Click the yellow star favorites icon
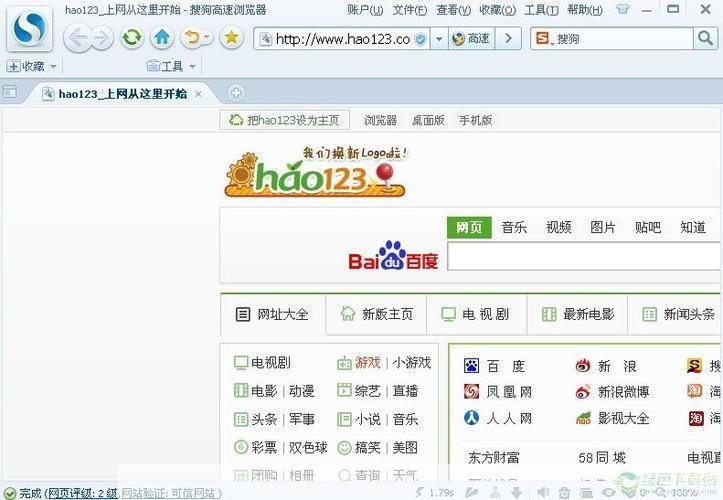The width and height of the screenshot is (723, 500). click(x=231, y=37)
